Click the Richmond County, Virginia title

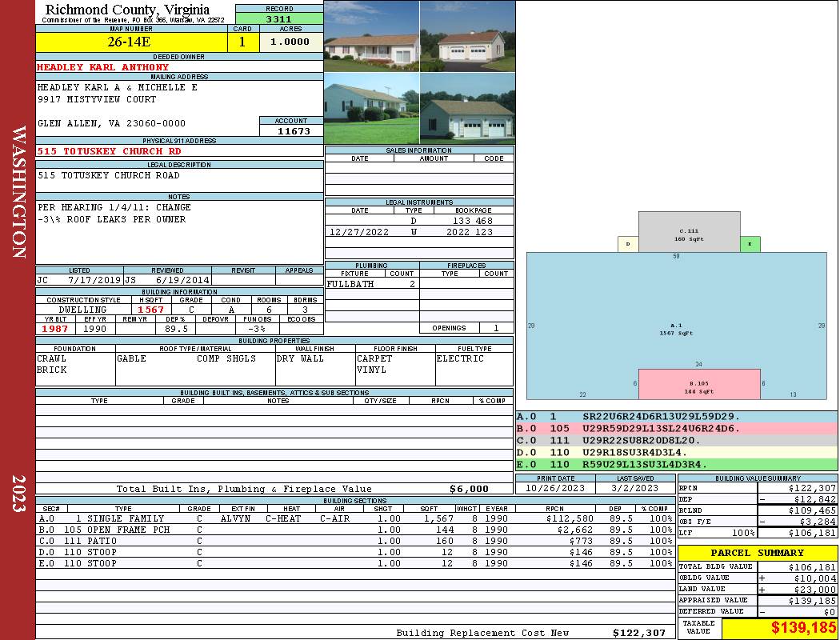127,10
